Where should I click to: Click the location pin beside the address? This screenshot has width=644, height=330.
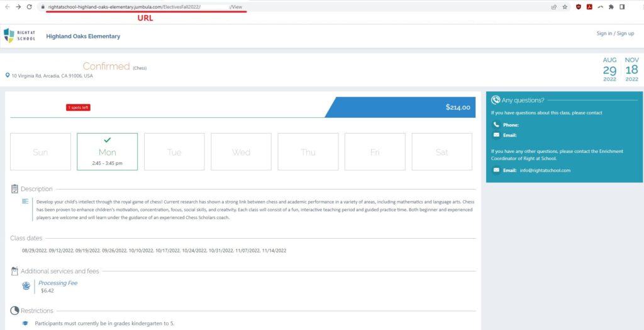[8, 76]
